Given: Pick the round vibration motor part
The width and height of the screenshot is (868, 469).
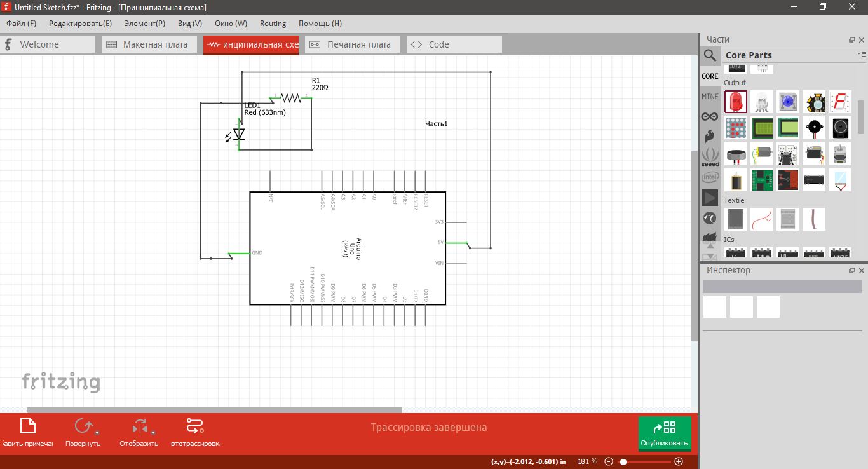Looking at the screenshot, I should (x=736, y=154).
